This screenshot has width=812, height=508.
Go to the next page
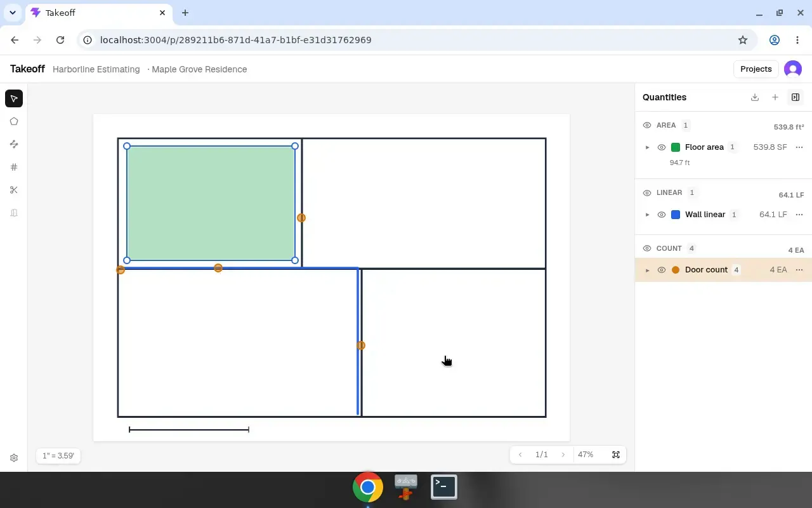click(x=563, y=455)
